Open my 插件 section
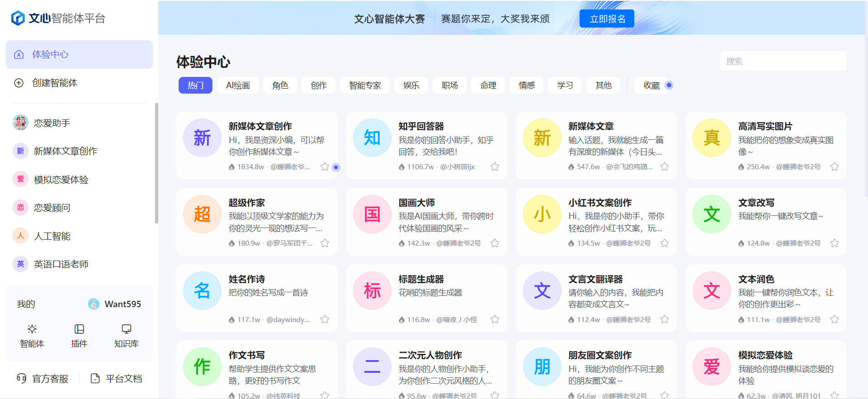The width and height of the screenshot is (868, 399). coord(79,336)
